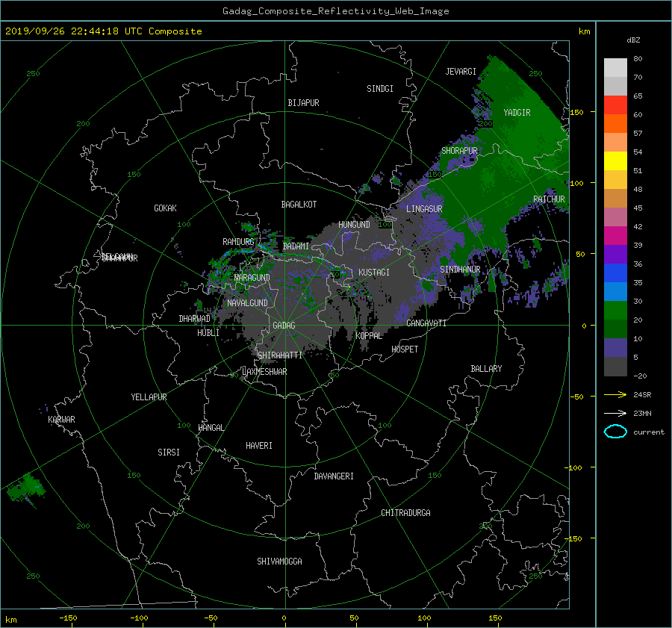672x628 pixels.
Task: Click the dBZ legend heading
Action: click(x=633, y=40)
